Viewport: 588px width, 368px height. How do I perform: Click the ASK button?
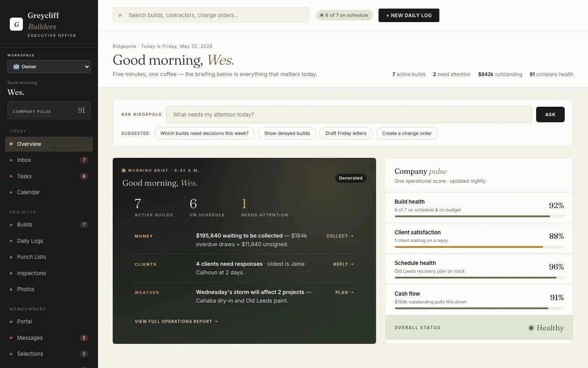coord(550,114)
